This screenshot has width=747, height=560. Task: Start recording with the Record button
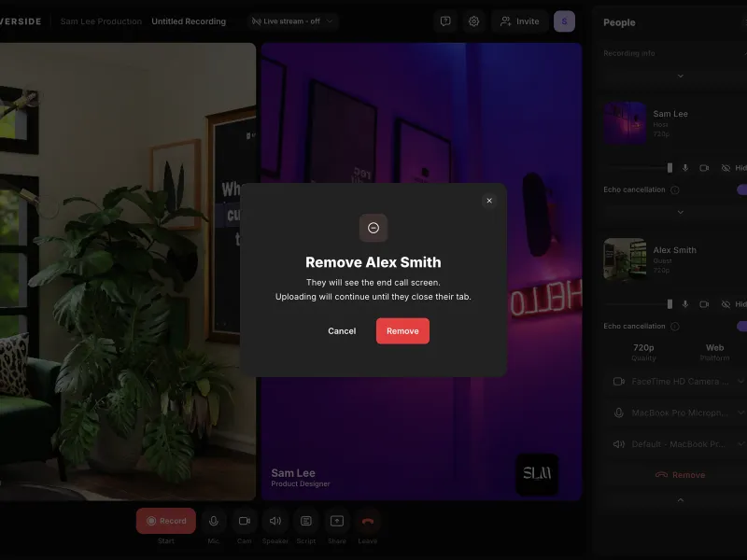166,521
